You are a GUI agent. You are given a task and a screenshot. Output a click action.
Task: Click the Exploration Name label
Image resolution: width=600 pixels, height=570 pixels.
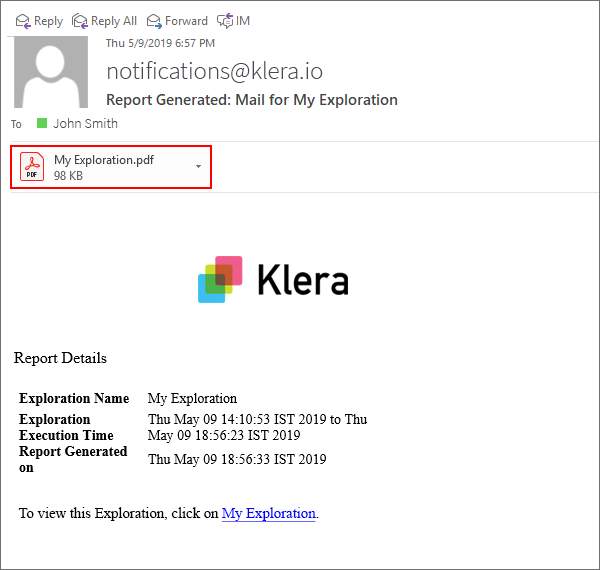click(74, 398)
